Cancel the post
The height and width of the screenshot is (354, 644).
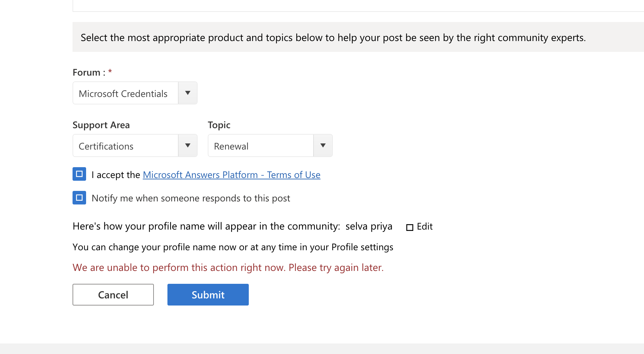click(x=113, y=295)
